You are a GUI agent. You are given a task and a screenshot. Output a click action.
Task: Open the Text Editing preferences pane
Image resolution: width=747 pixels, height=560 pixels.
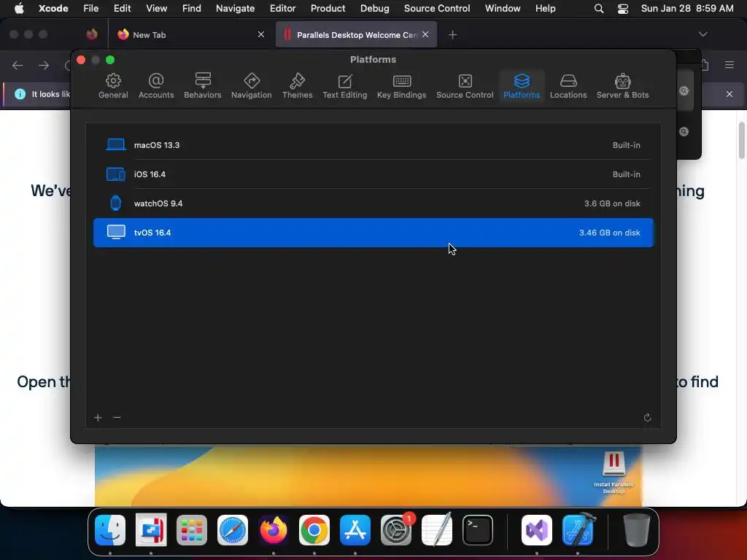pyautogui.click(x=345, y=86)
